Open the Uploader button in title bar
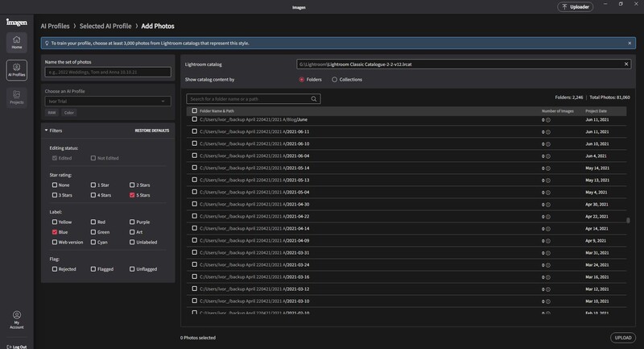The height and width of the screenshot is (349, 644). pos(575,7)
